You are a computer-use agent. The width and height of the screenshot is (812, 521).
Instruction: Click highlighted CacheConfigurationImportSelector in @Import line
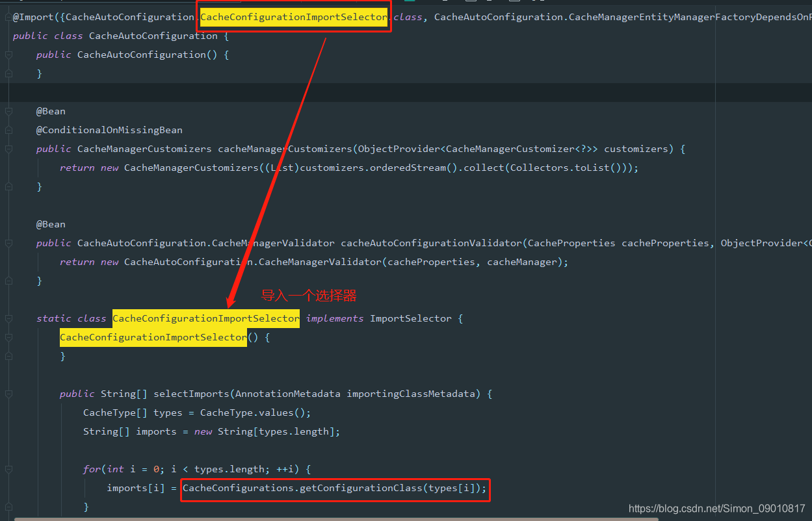click(294, 17)
